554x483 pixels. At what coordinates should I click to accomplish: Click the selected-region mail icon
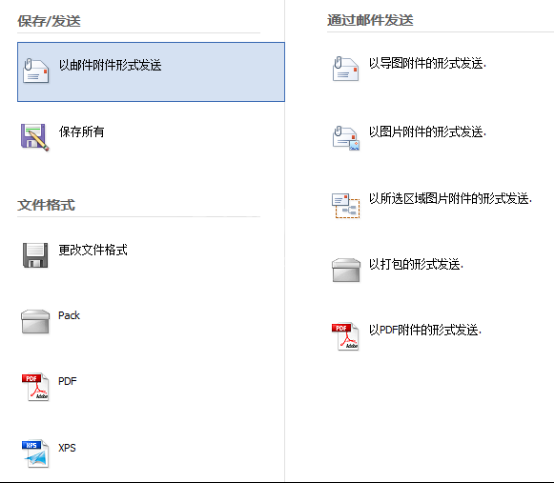pyautogui.click(x=346, y=205)
